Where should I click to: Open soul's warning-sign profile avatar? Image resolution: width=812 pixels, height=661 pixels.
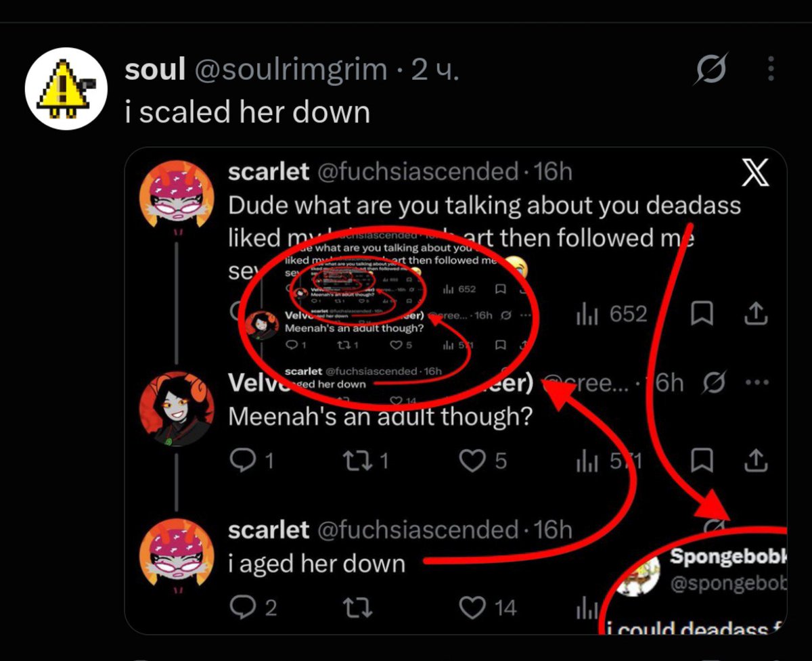click(66, 89)
